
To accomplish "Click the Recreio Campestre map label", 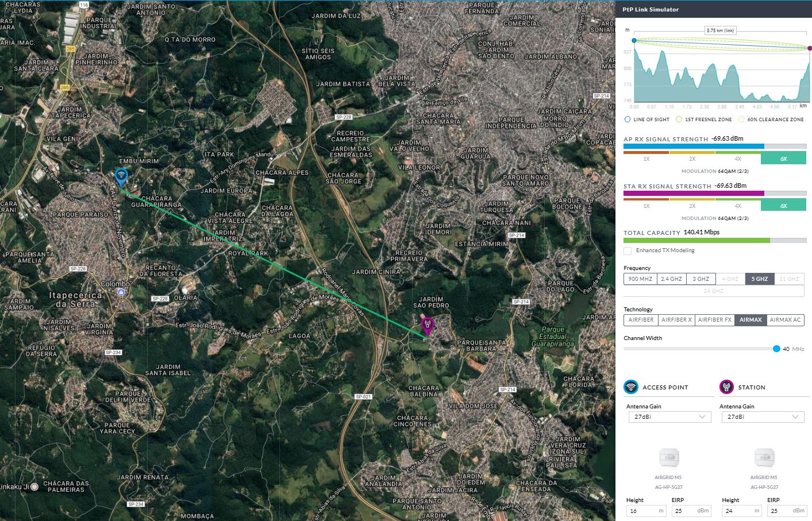I will (351, 136).
